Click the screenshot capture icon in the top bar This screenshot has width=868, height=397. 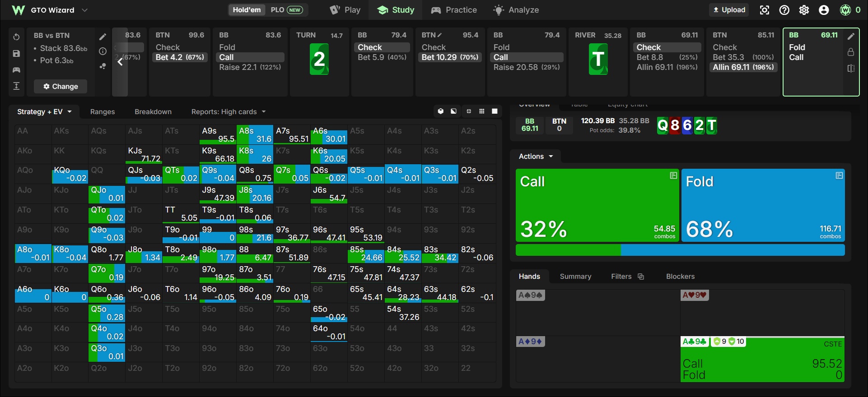[765, 10]
